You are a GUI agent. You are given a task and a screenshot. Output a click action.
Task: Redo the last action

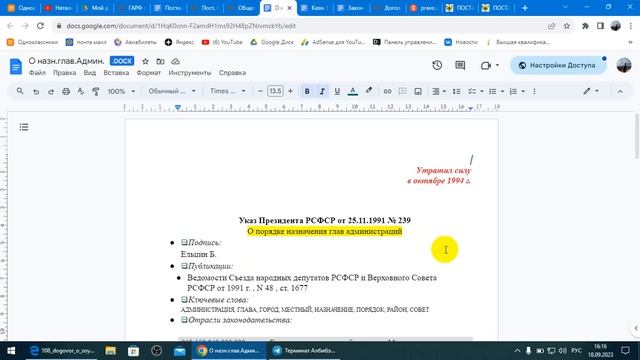51,91
